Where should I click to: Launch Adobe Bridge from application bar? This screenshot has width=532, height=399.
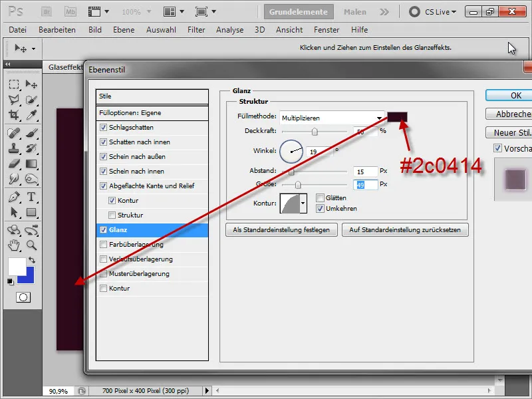[47, 11]
